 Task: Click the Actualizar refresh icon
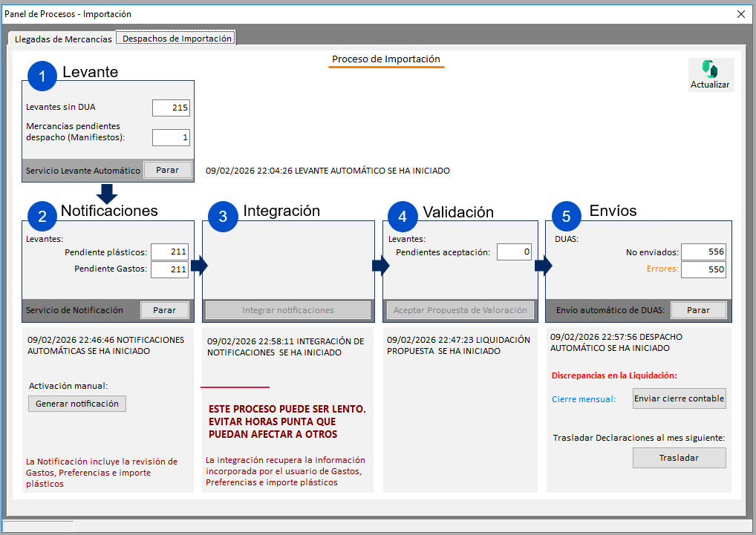point(710,70)
